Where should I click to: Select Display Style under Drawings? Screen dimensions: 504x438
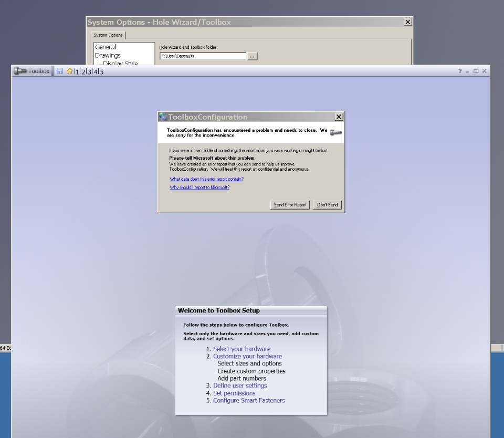tap(120, 63)
